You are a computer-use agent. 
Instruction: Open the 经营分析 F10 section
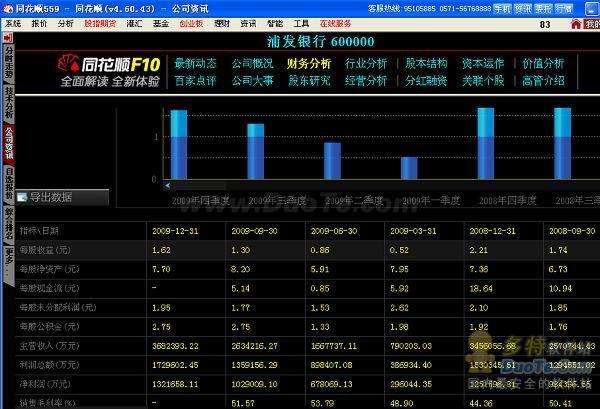click(366, 81)
